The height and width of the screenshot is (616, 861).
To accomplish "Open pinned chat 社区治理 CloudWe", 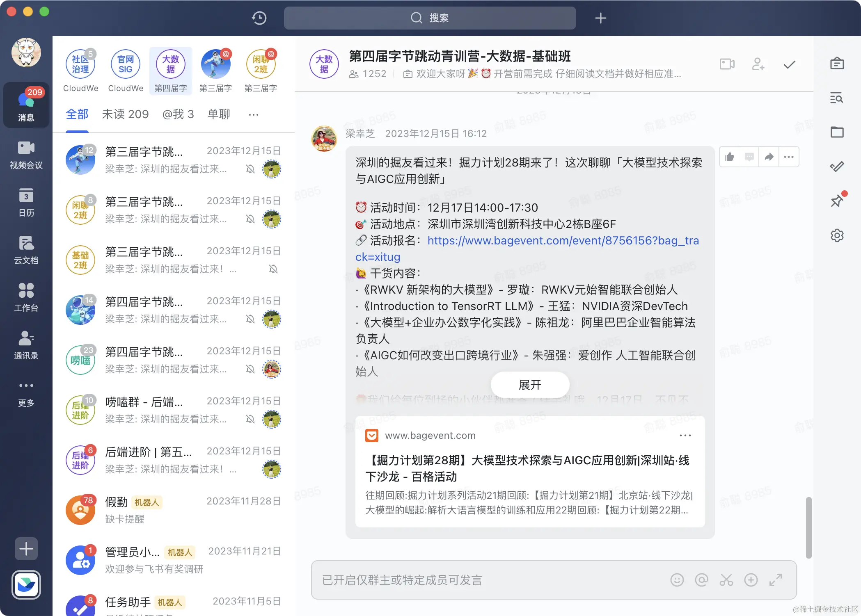I will pyautogui.click(x=80, y=71).
